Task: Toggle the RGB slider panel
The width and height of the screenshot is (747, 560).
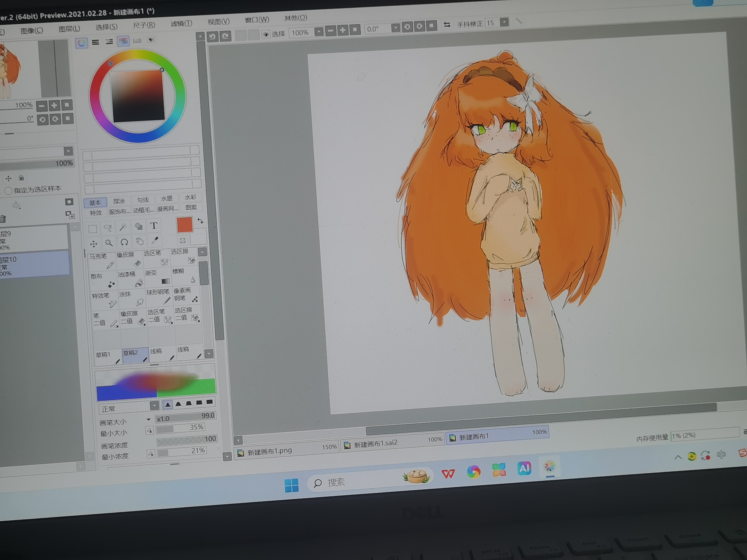Action: pos(96,42)
